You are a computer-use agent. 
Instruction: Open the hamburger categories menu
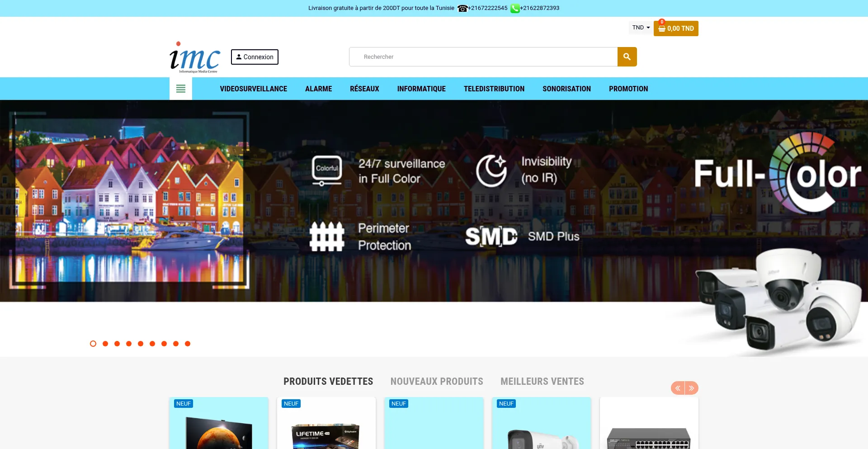(181, 89)
